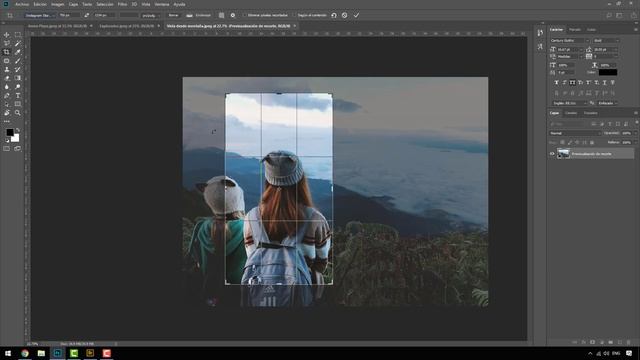Screen dimensions: 640x360
Task: Open the anti-aliasing method dropdown
Action: point(608,103)
